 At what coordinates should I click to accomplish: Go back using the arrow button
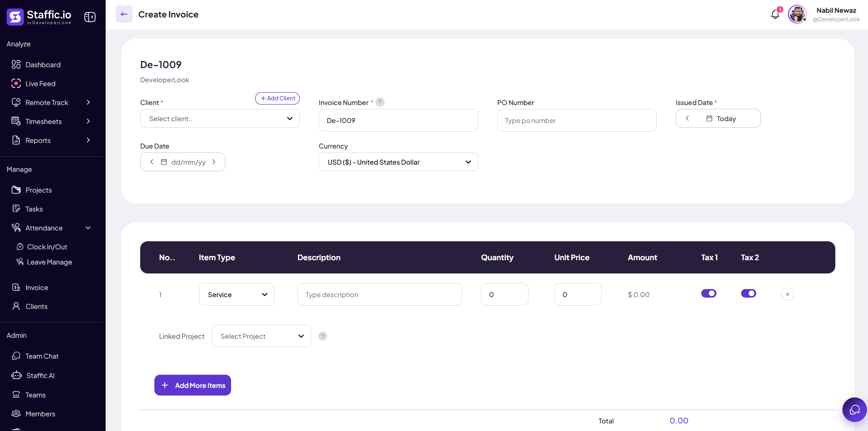124,14
